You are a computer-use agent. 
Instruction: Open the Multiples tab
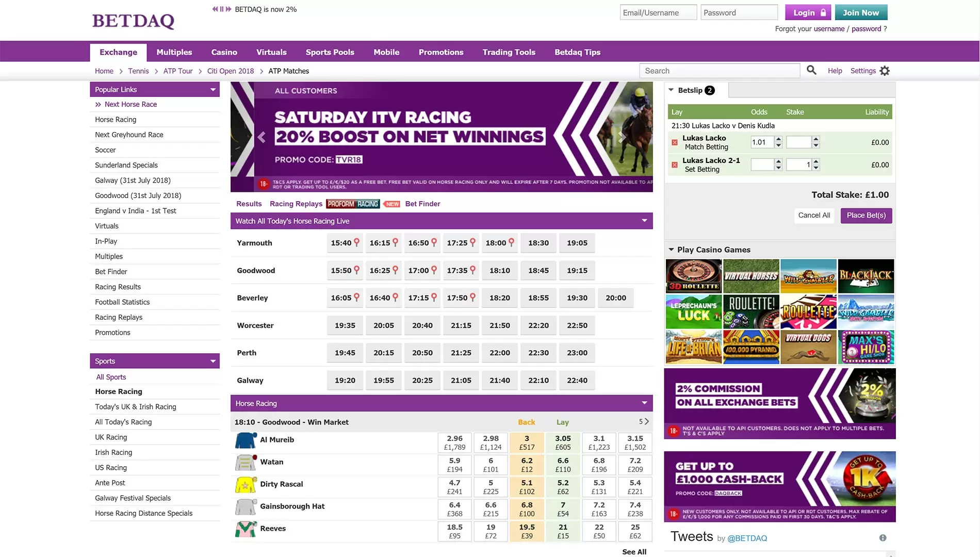coord(174,52)
